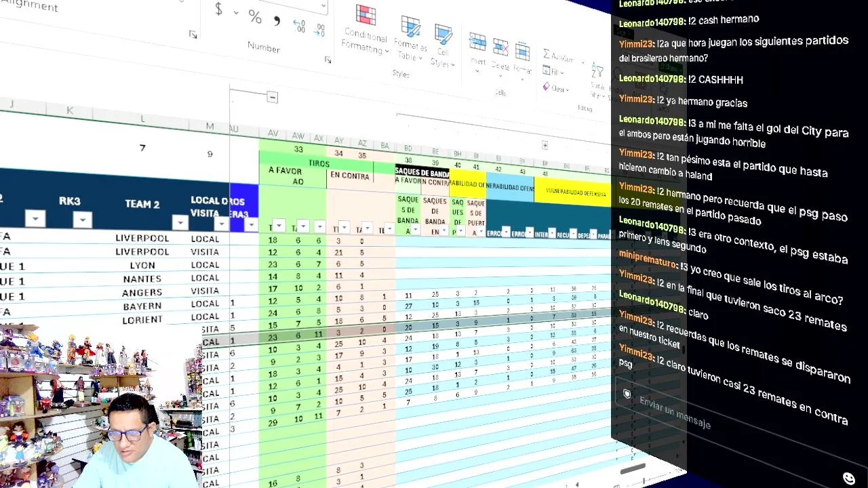Open the blue column filter dropdown
The image size is (868, 488).
click(x=251, y=224)
